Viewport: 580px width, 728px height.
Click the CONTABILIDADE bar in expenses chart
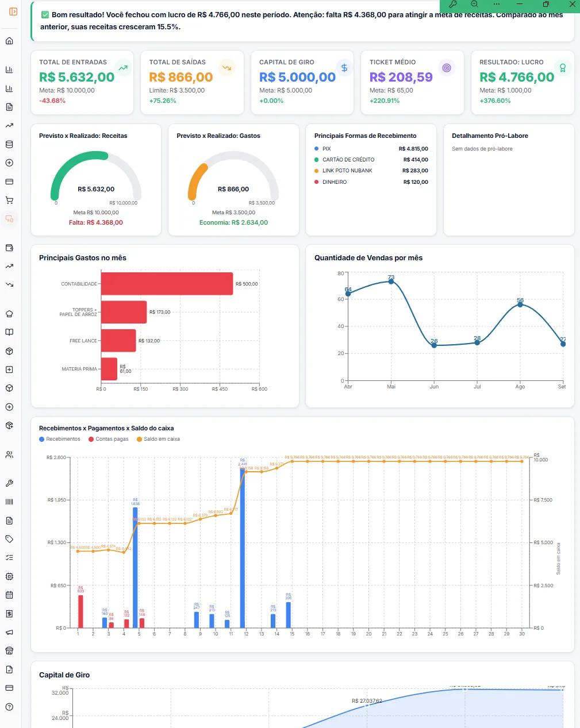click(x=167, y=284)
